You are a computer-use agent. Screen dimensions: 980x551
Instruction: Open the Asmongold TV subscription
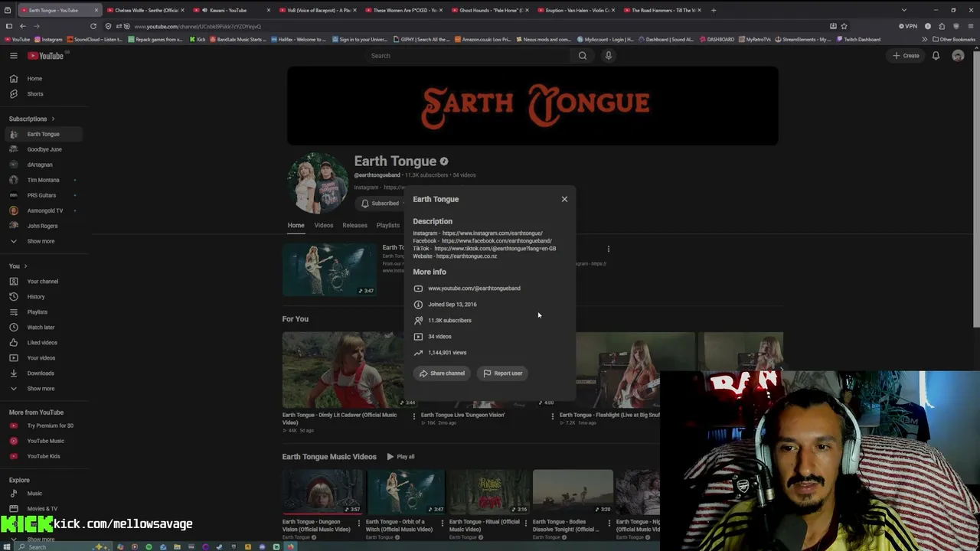(x=43, y=210)
